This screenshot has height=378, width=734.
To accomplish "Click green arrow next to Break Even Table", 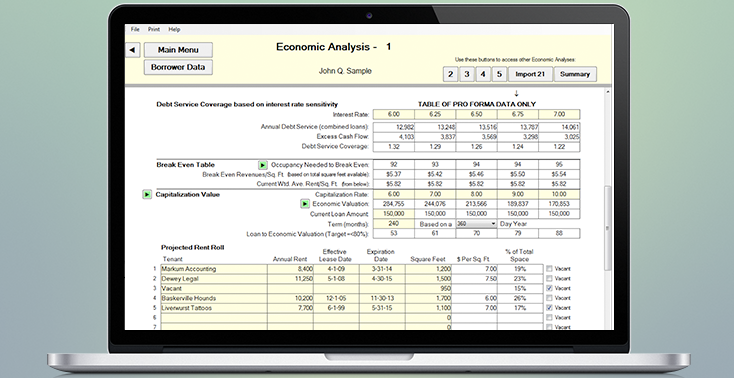I will [263, 165].
